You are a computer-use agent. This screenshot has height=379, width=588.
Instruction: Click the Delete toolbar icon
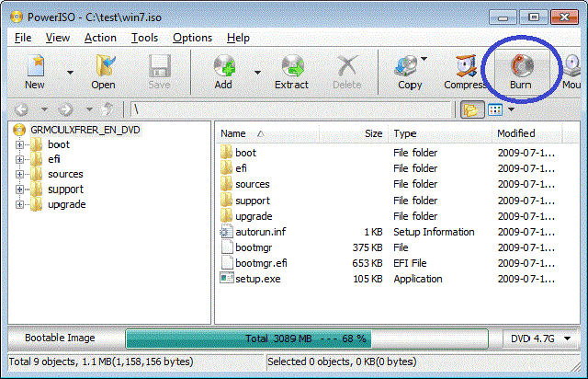pos(347,72)
